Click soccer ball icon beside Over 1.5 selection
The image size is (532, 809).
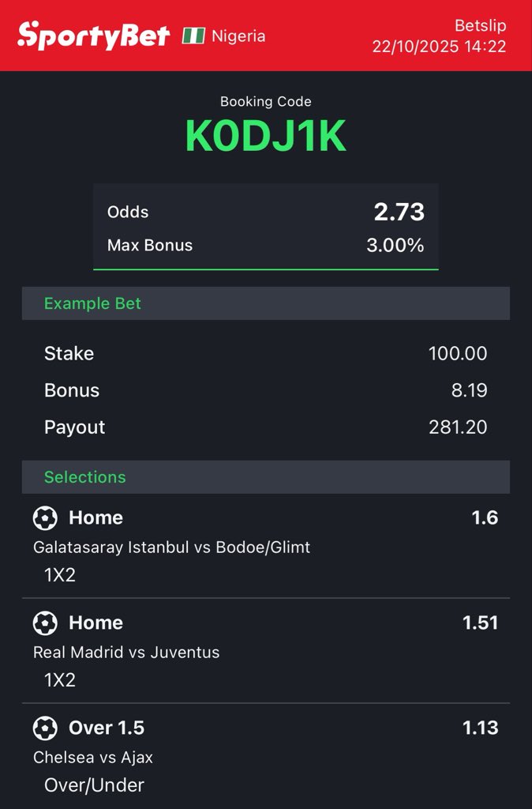(45, 728)
